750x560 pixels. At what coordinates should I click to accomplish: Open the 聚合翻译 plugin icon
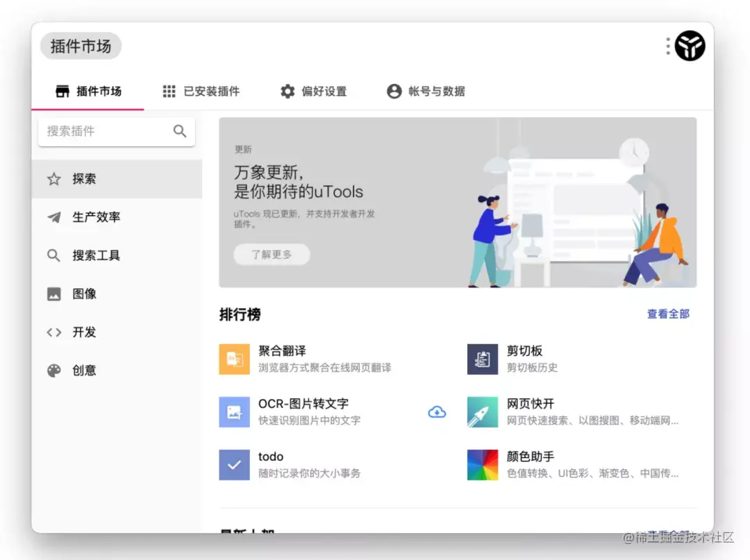[x=234, y=359]
